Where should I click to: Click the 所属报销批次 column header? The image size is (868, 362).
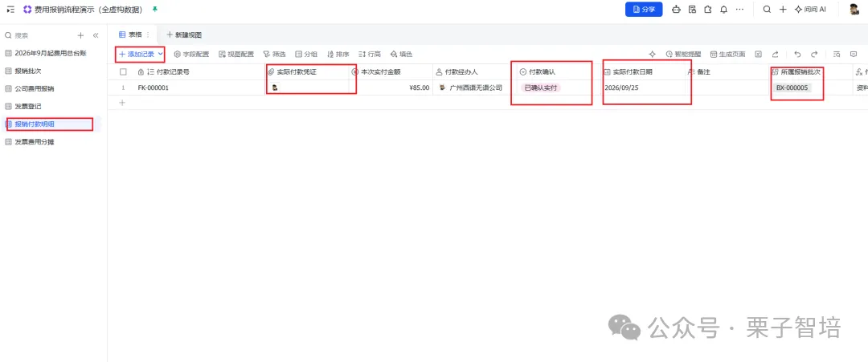(x=810, y=72)
